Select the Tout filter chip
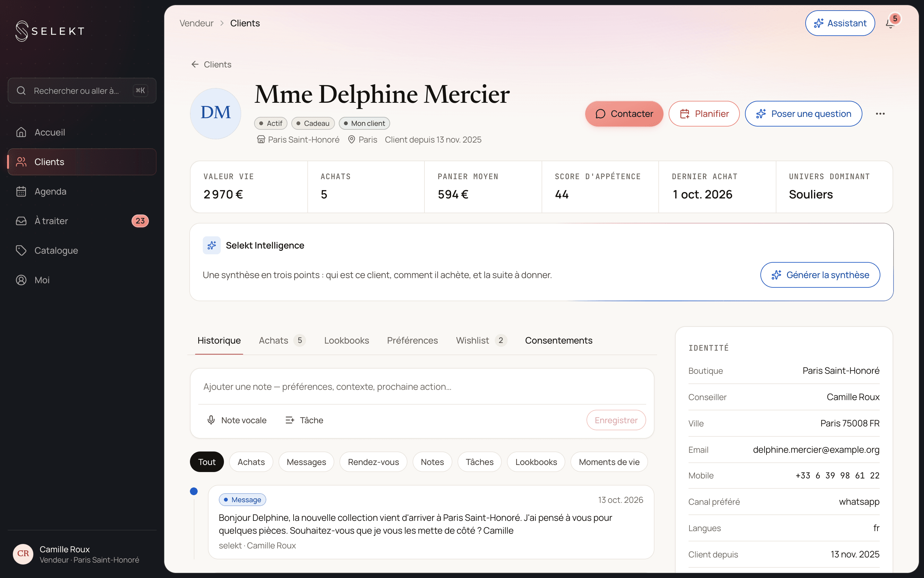The width and height of the screenshot is (924, 578). [x=207, y=462]
